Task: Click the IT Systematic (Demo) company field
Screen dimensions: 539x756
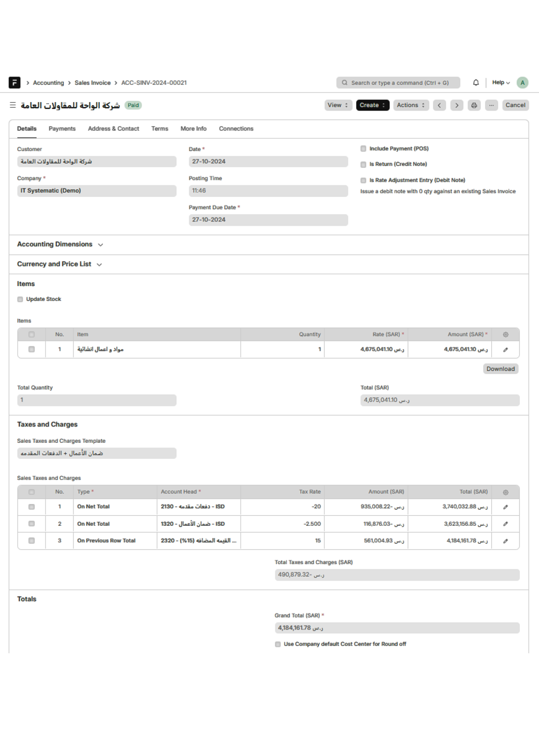Action: pos(97,191)
